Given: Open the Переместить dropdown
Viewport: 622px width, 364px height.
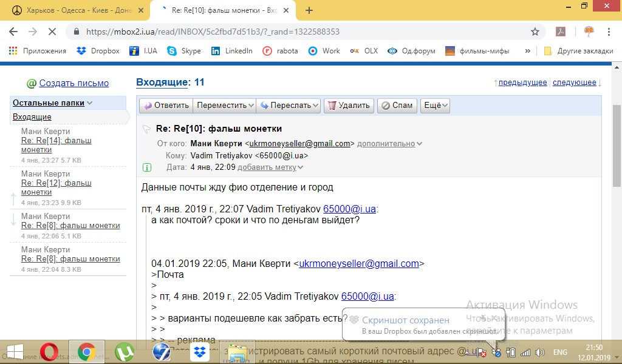Looking at the screenshot, I should click(225, 106).
